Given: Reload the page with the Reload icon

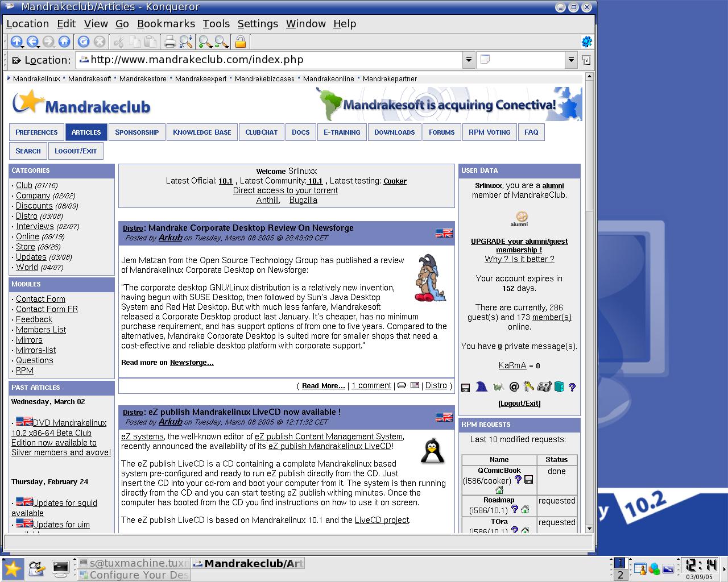Looking at the screenshot, I should pyautogui.click(x=84, y=41).
